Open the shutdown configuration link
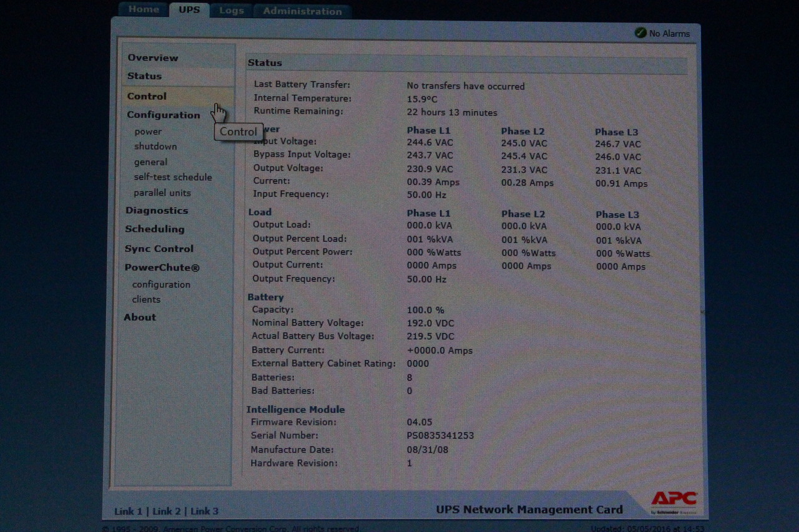Viewport: 799px width, 532px height. click(x=155, y=147)
